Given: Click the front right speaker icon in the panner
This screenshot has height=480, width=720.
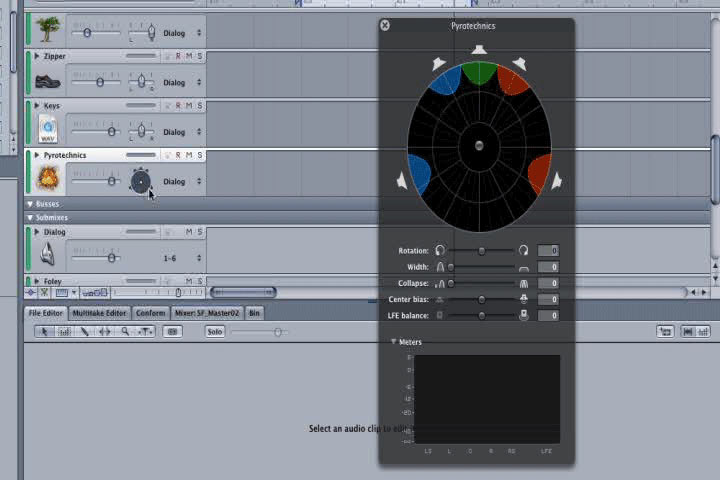Looking at the screenshot, I should (x=520, y=63).
